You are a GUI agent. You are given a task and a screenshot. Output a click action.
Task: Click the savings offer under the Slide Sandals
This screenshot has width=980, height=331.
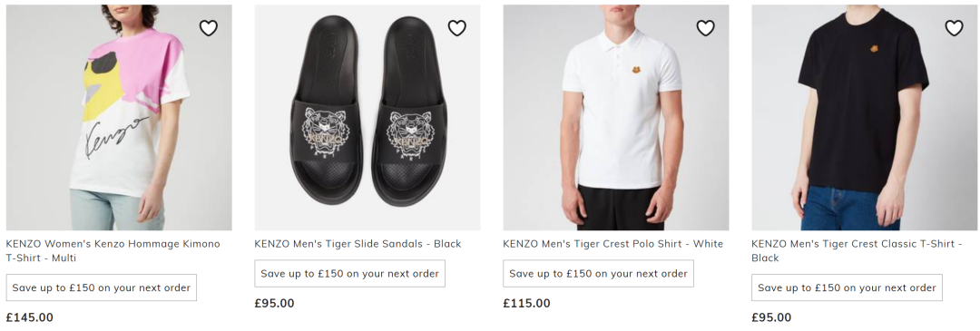pos(350,274)
